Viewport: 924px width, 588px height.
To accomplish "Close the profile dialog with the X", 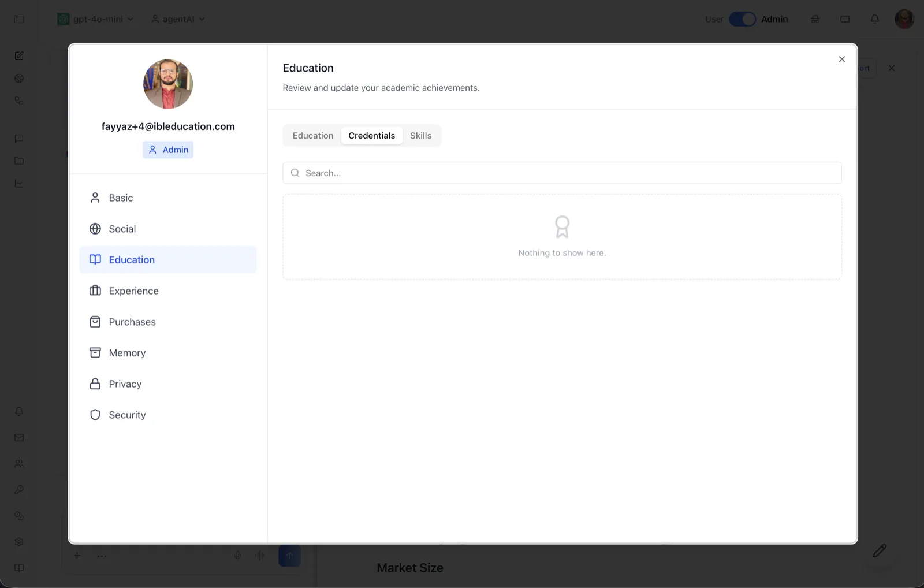I will pos(841,59).
